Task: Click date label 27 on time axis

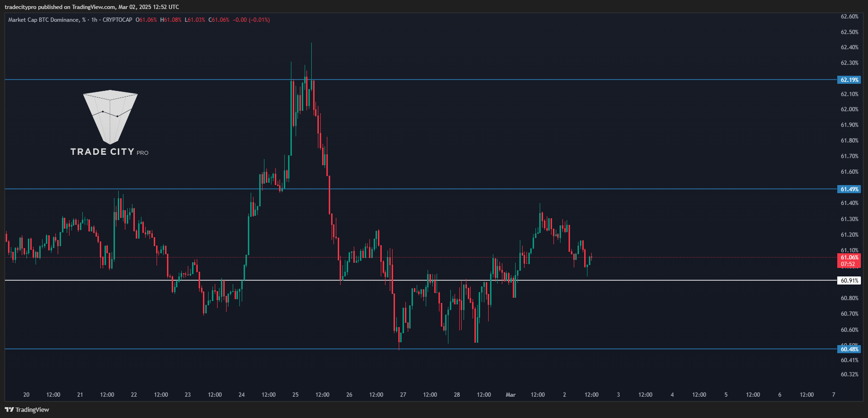Action: (x=403, y=395)
